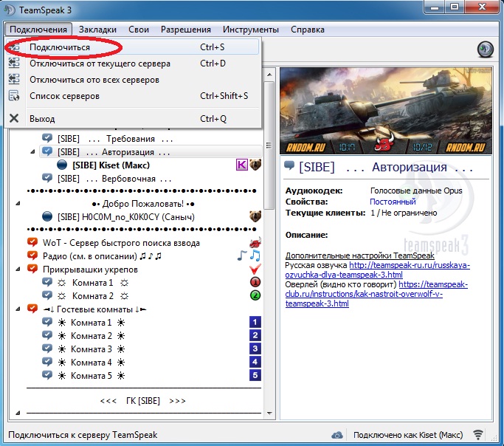Open the Разрешения menu
The height and width of the screenshot is (446, 504).
(186, 30)
